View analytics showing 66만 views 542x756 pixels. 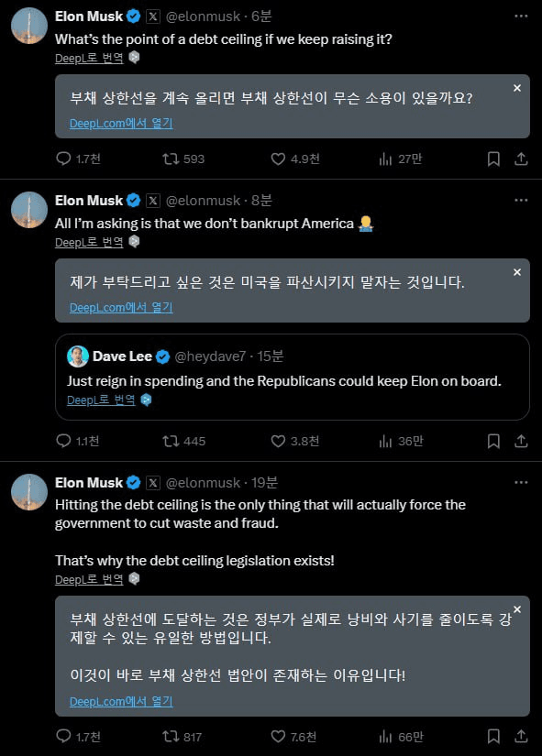click(x=401, y=737)
